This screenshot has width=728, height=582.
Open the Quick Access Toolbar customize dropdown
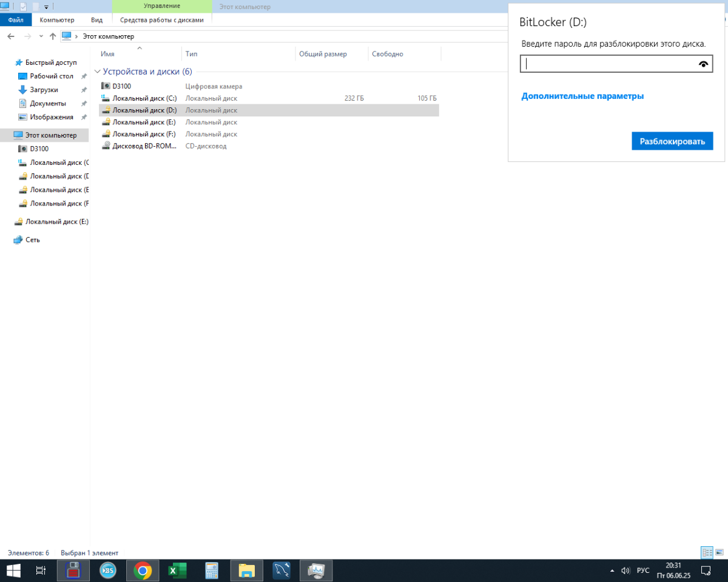pos(46,7)
